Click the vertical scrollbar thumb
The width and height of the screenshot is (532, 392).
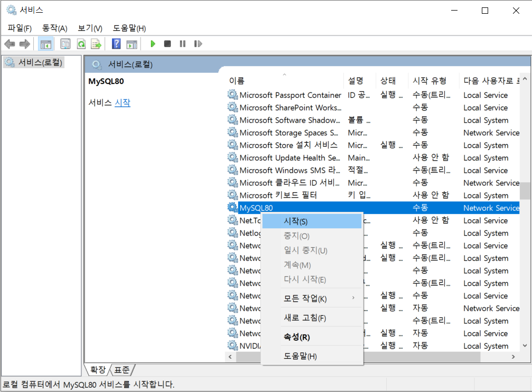(x=525, y=191)
